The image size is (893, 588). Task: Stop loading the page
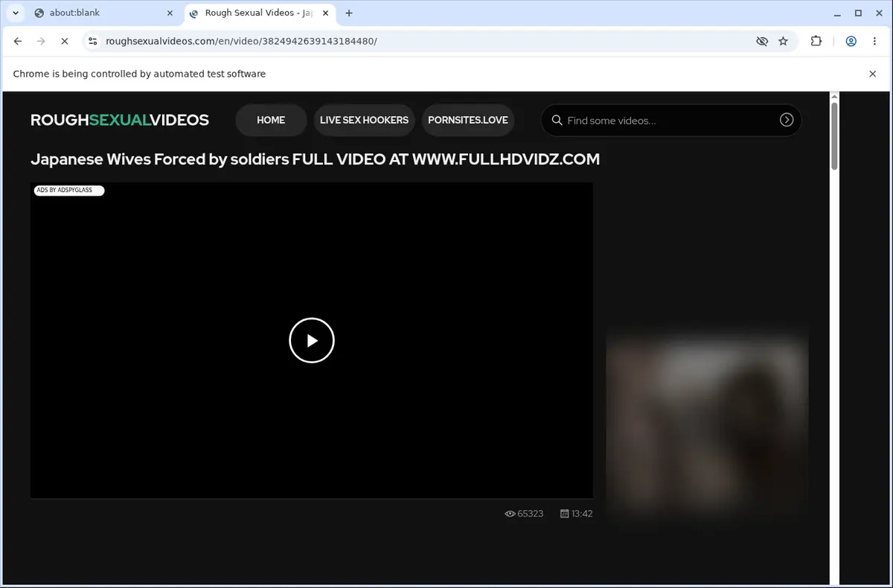64,42
